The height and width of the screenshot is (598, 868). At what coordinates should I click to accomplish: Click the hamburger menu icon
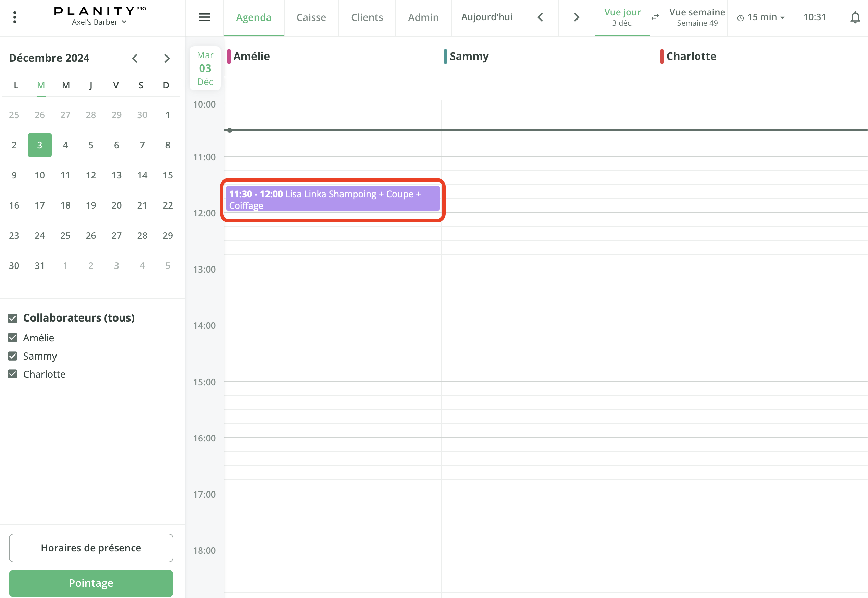204,17
